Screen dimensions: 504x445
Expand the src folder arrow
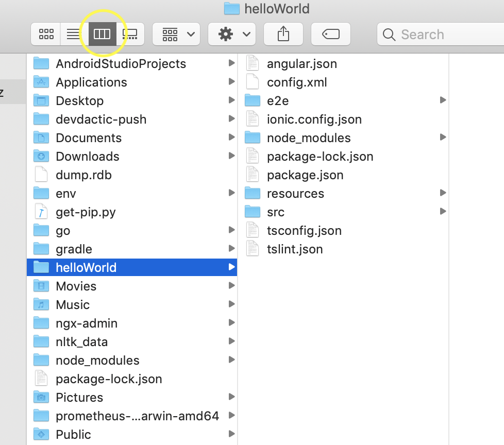click(x=443, y=211)
